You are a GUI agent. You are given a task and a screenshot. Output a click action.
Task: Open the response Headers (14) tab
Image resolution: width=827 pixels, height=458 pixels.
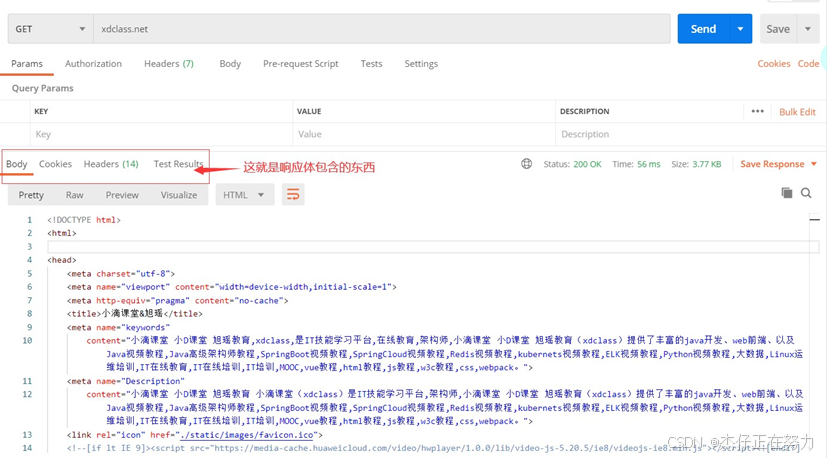tap(111, 164)
